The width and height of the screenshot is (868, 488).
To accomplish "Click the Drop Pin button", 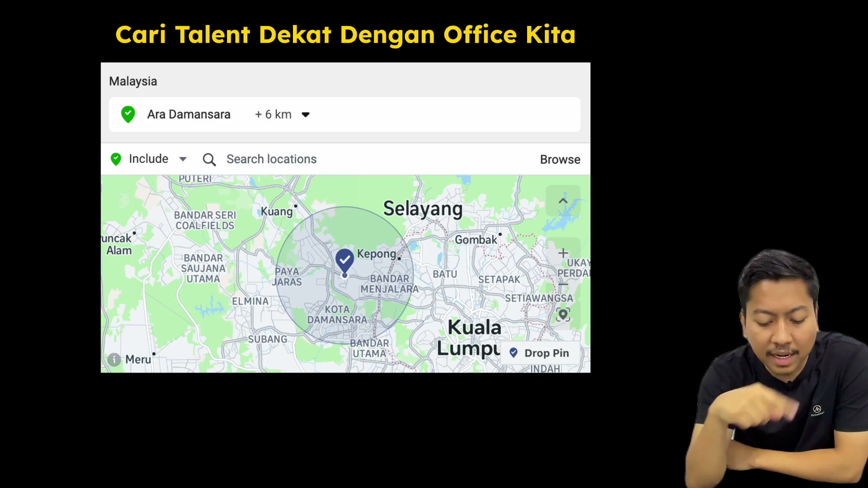I will point(540,353).
